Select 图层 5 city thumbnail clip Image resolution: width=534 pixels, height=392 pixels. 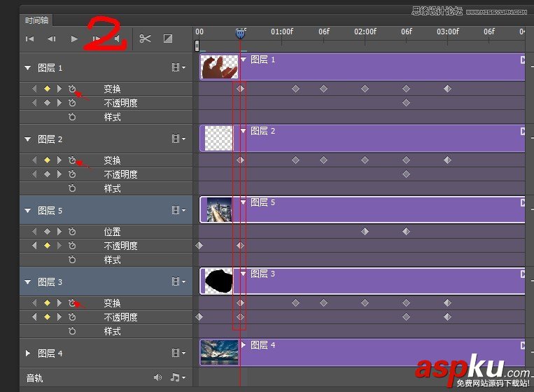coord(219,210)
